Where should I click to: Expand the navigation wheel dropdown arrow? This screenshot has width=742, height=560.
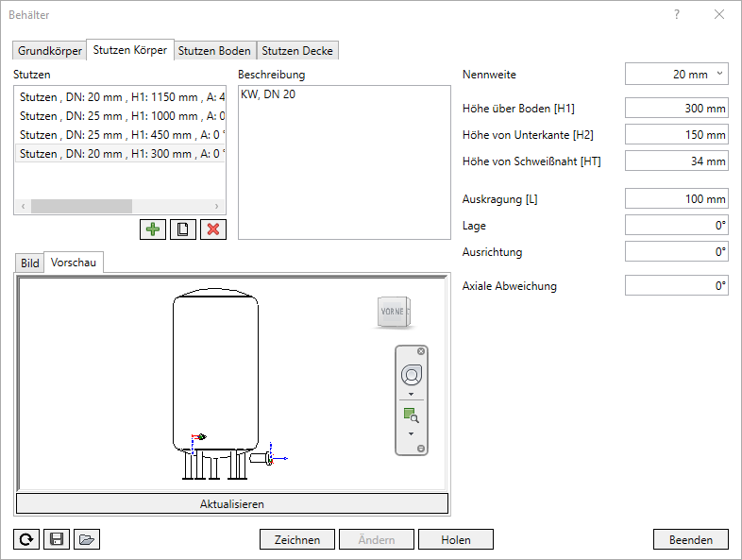pos(411,394)
